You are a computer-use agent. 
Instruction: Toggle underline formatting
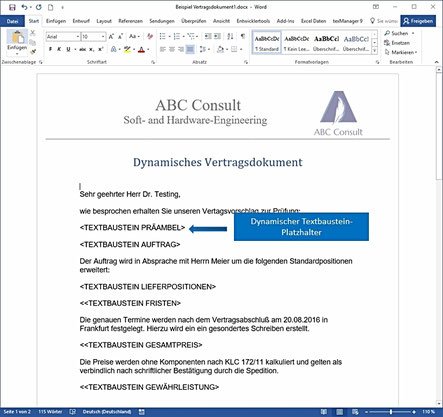coord(68,49)
